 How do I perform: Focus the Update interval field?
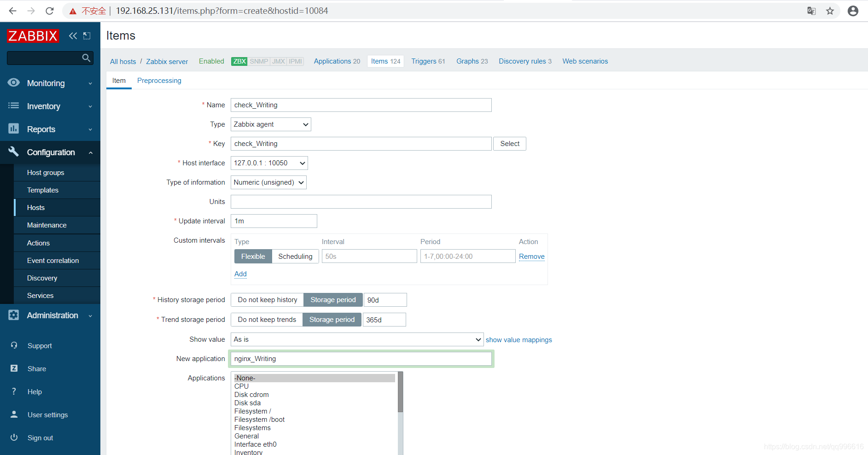coord(274,221)
